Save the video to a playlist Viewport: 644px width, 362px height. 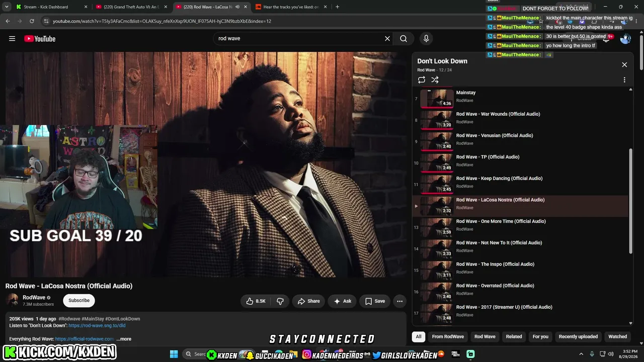375,301
